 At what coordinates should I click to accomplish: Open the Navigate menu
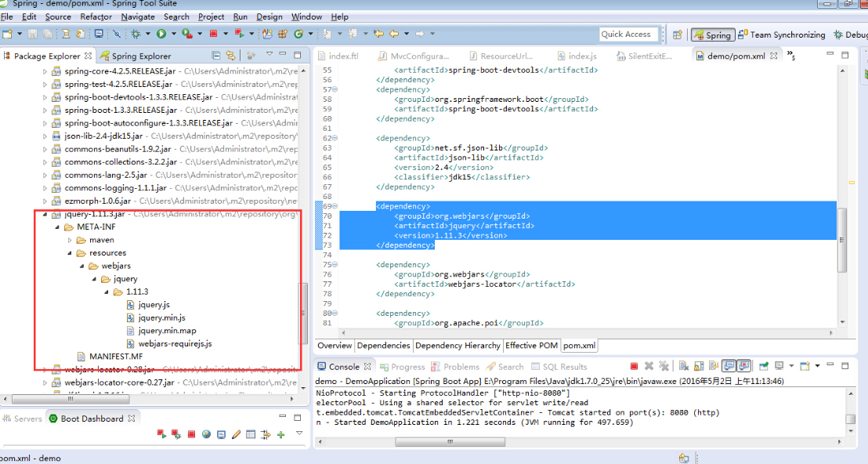[x=138, y=16]
